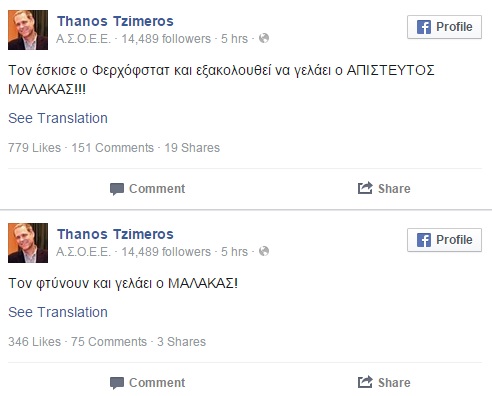Click the globe privacy icon in first post

[x=264, y=38]
